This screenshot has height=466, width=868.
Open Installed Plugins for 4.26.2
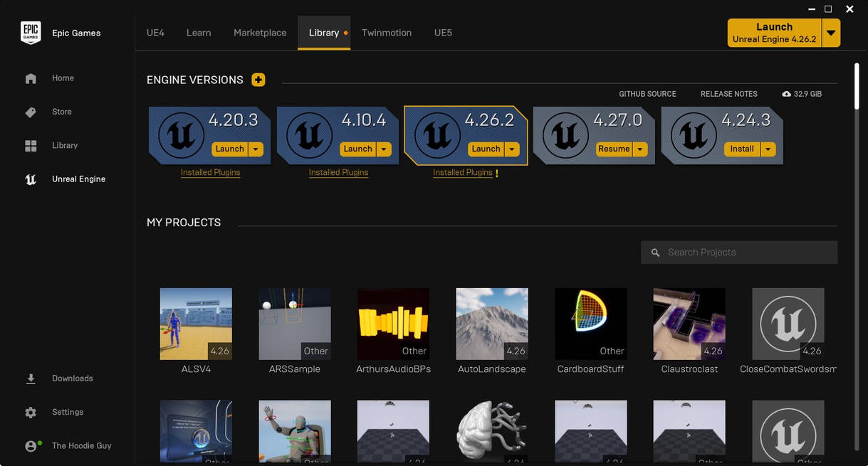point(463,172)
